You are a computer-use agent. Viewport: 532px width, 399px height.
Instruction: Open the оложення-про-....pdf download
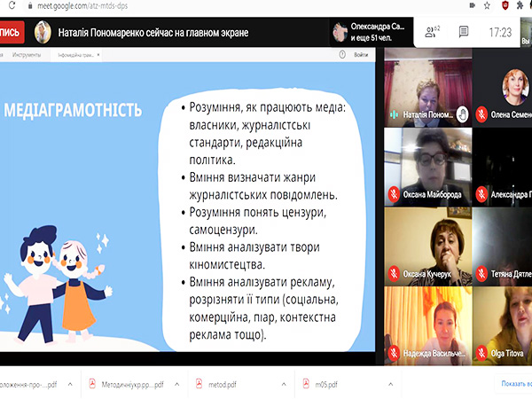pyautogui.click(x=28, y=385)
